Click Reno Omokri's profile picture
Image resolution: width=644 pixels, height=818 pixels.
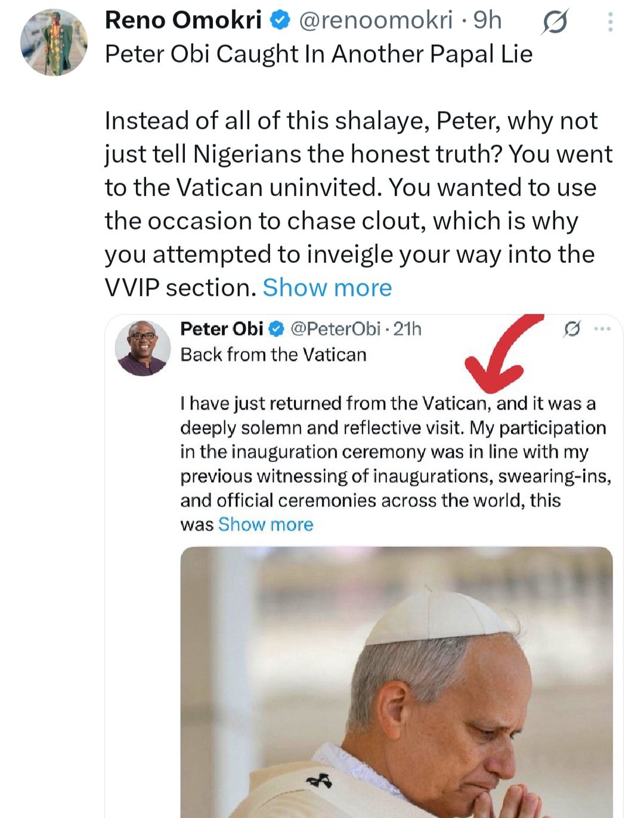click(54, 44)
